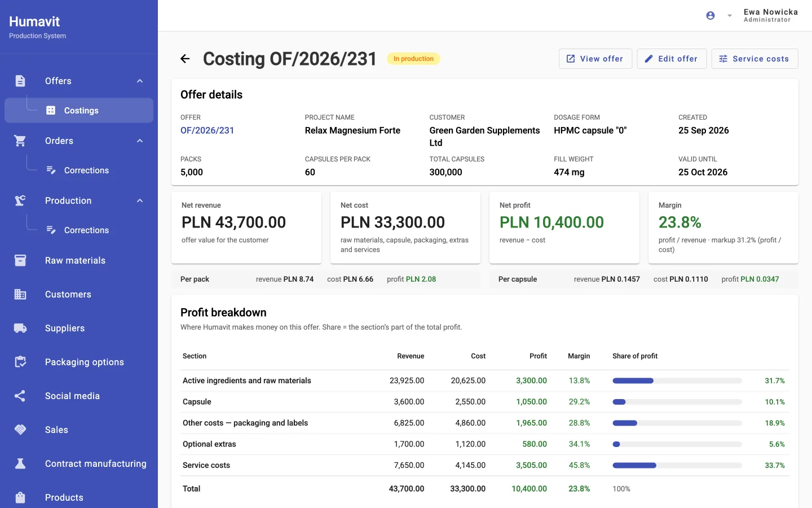
Task: Select Other costs — packaging and labels row
Action: click(485, 423)
